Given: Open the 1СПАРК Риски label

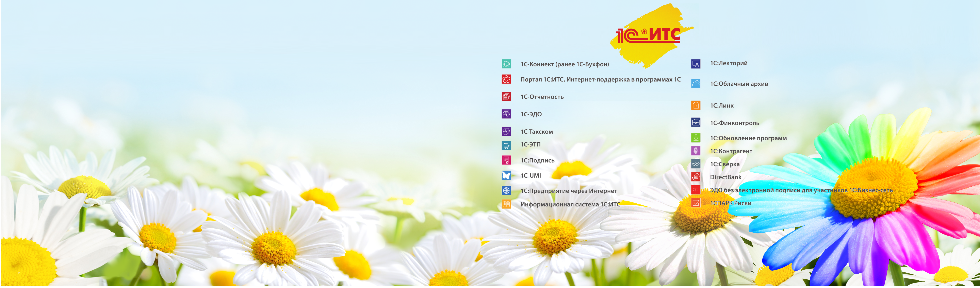Looking at the screenshot, I should click(730, 203).
